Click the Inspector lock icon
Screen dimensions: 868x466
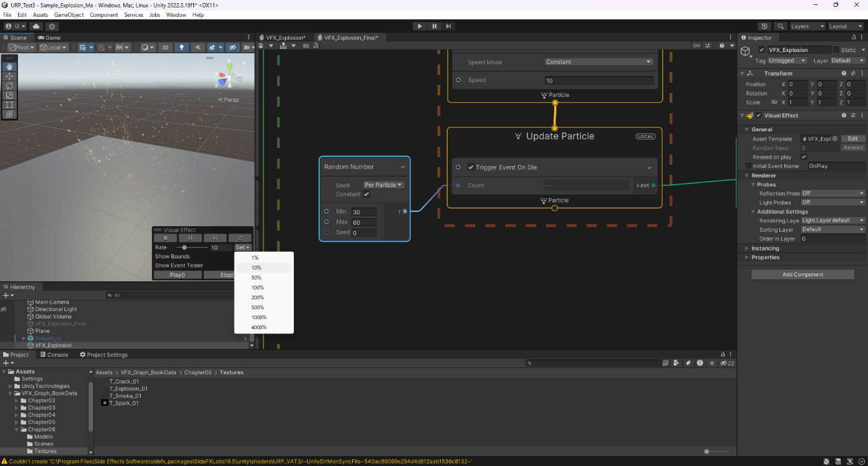point(854,38)
